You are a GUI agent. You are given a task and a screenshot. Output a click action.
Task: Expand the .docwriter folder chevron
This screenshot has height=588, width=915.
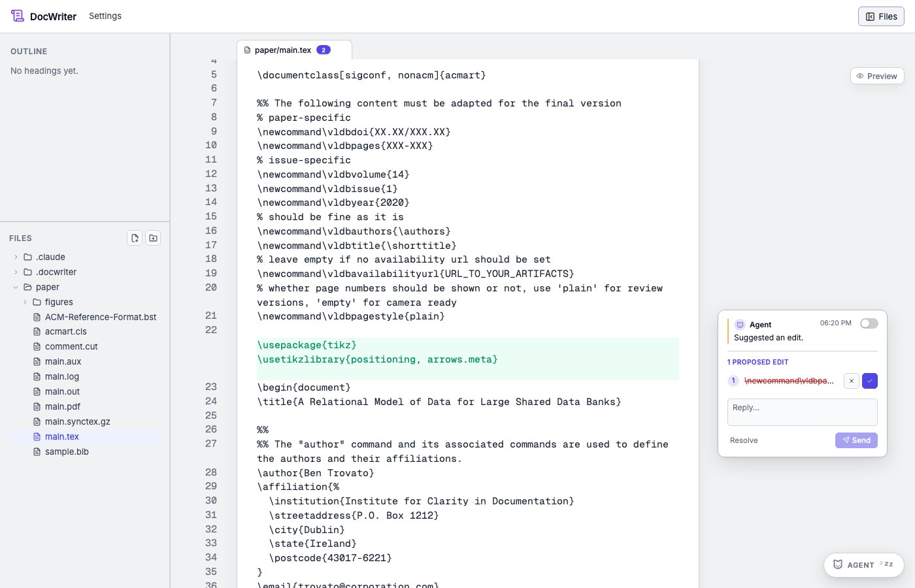click(x=16, y=272)
